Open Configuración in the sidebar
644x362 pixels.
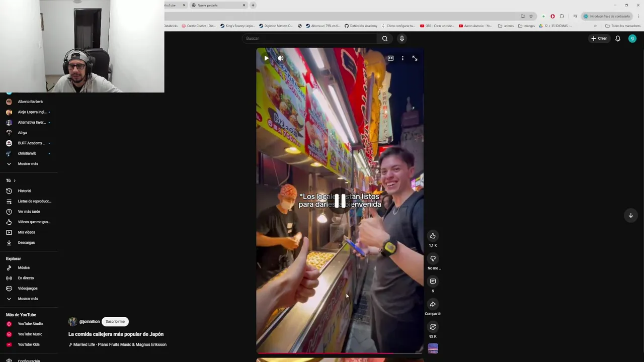(x=29, y=360)
